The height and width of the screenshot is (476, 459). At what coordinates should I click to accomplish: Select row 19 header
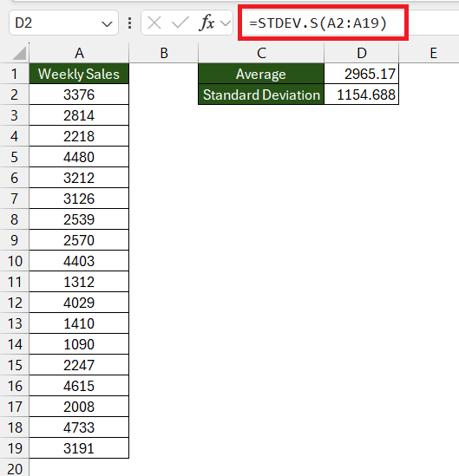tap(14, 448)
